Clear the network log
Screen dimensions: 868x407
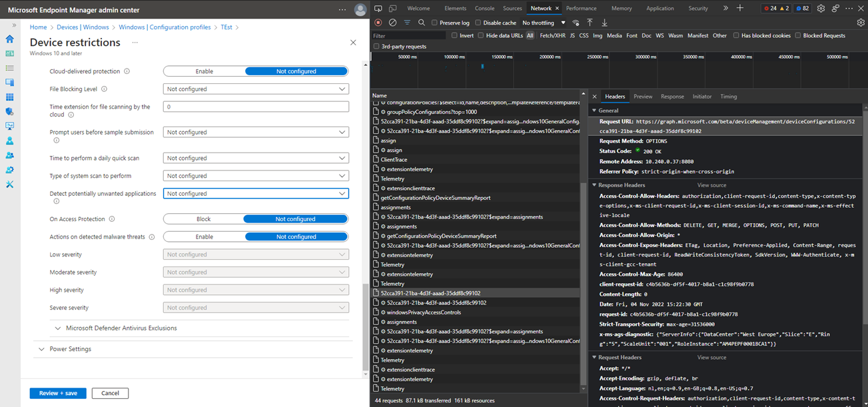point(392,23)
